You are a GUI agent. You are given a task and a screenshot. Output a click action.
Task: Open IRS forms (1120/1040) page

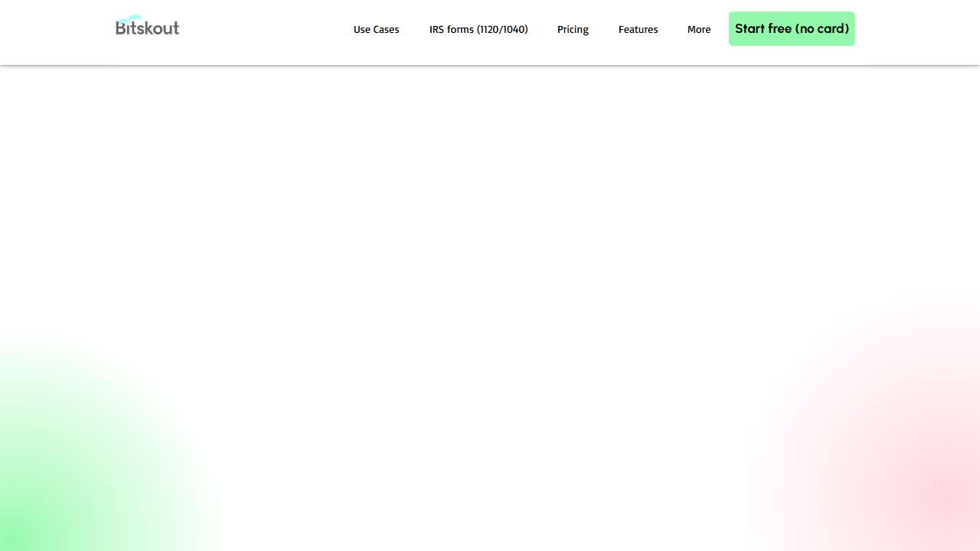pos(479,29)
